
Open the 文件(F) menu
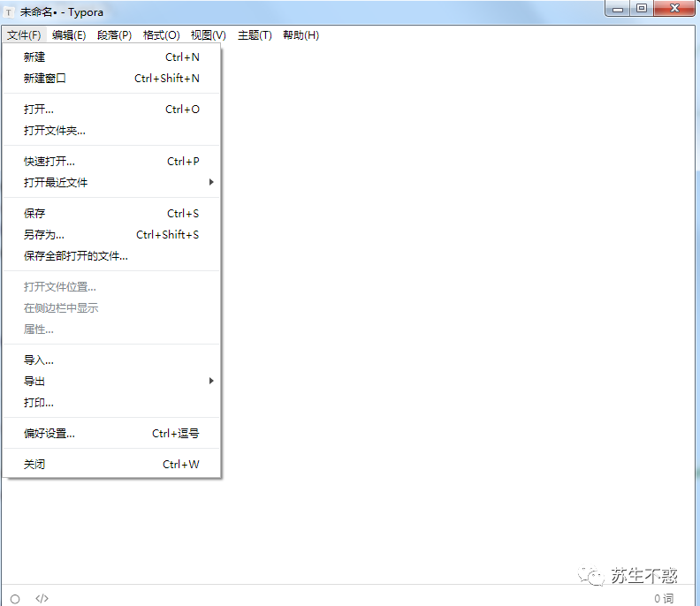pyautogui.click(x=24, y=34)
